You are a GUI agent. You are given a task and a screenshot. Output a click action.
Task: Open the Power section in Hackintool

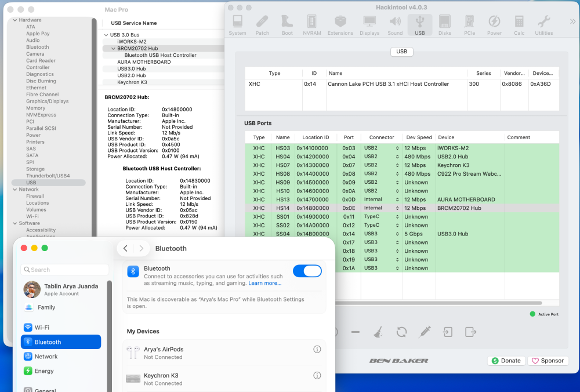click(494, 25)
